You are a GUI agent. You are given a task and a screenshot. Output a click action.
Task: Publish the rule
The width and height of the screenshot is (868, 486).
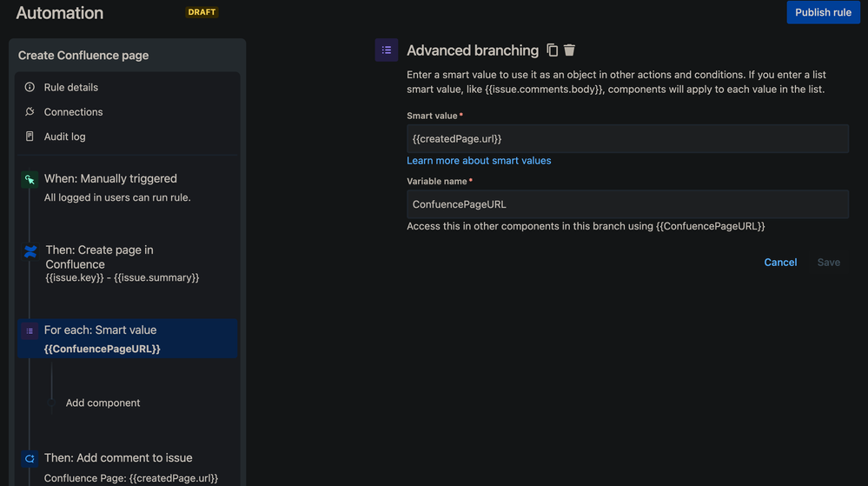point(823,12)
